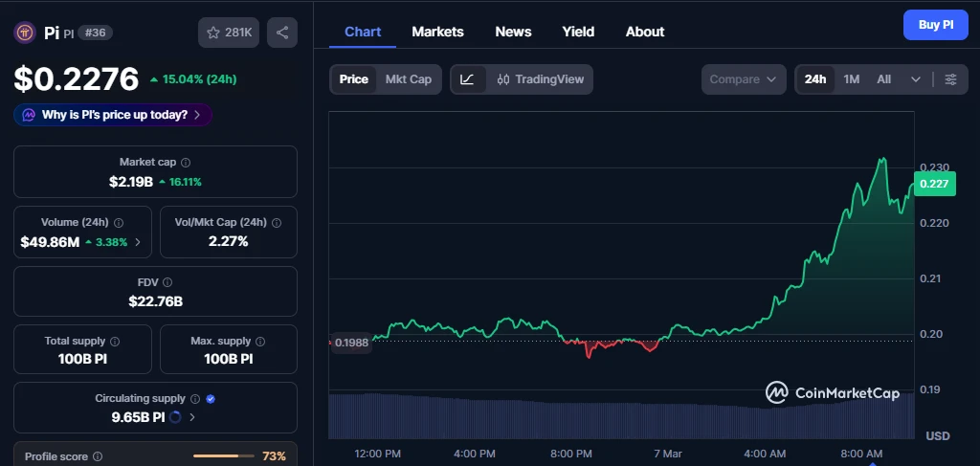Open the Compare dropdown

click(x=743, y=79)
